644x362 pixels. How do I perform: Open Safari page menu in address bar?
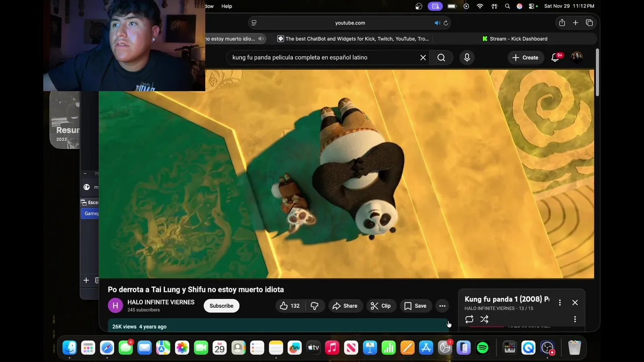point(254,23)
